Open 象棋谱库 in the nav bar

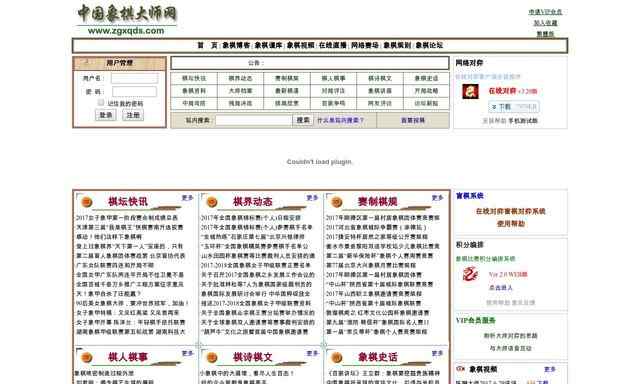click(x=268, y=45)
